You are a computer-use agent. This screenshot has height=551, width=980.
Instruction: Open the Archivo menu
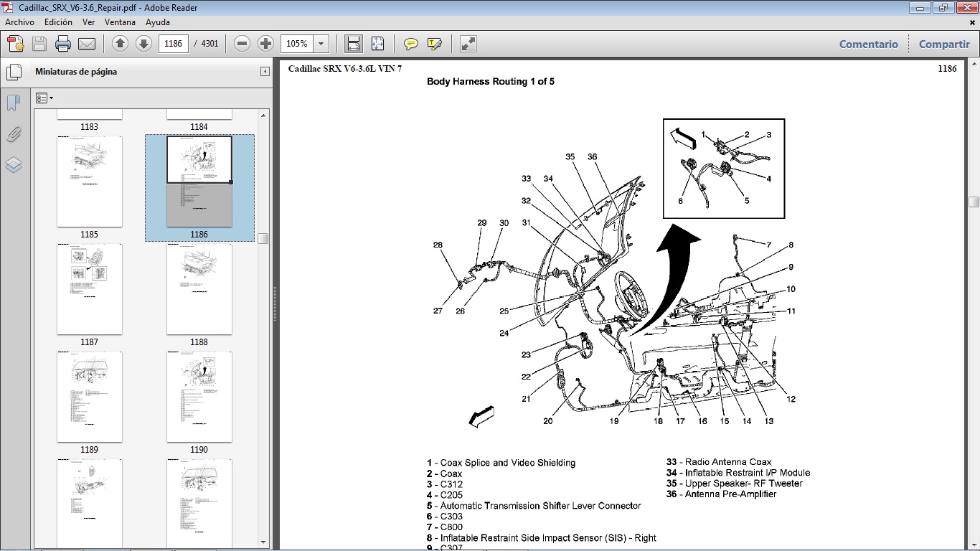pyautogui.click(x=19, y=22)
